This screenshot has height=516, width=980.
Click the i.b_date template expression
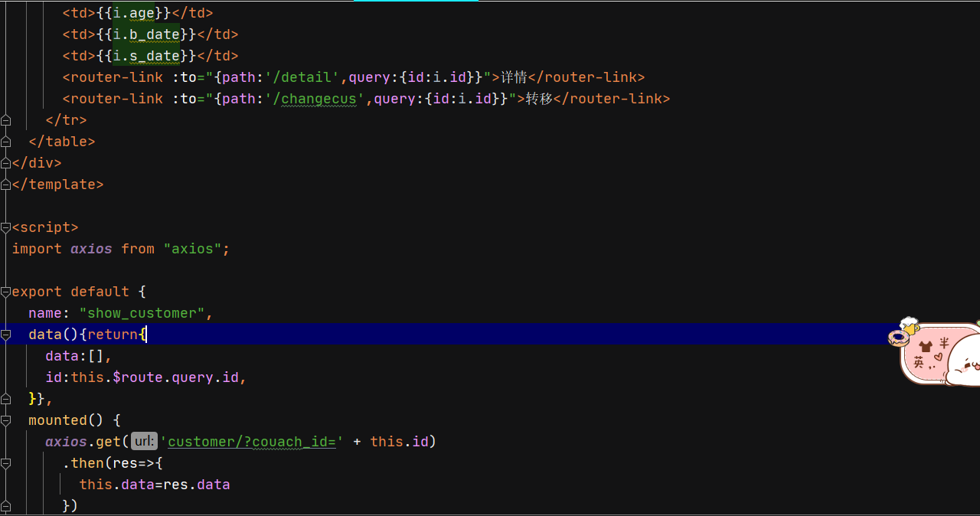[146, 34]
